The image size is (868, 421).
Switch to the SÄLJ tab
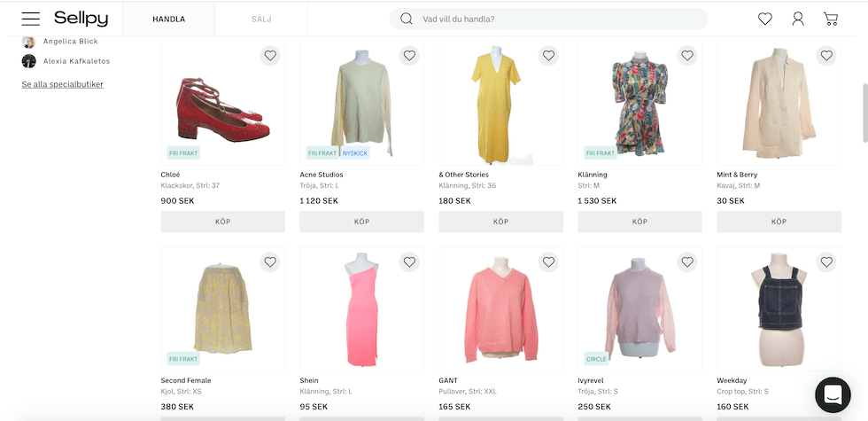point(261,19)
